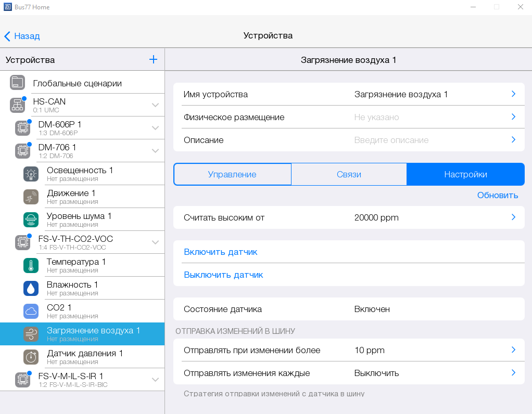Viewport: 532px width, 414px height.
Task: Open the Считать высоким от threshold setting
Action: point(349,217)
